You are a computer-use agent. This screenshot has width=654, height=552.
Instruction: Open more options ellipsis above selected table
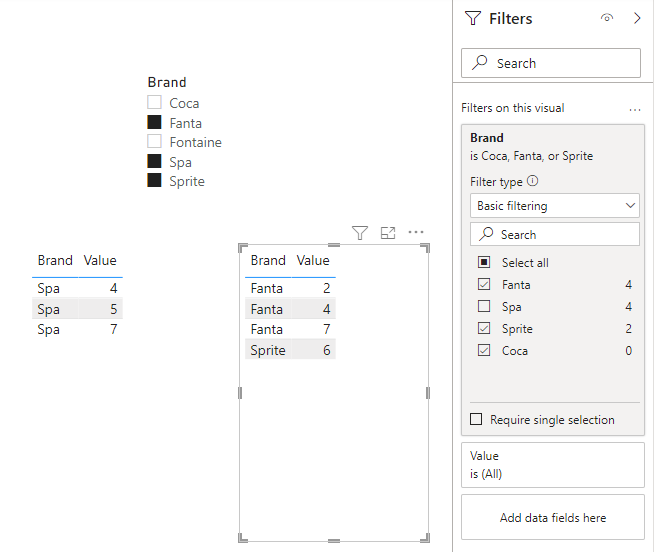pos(416,232)
